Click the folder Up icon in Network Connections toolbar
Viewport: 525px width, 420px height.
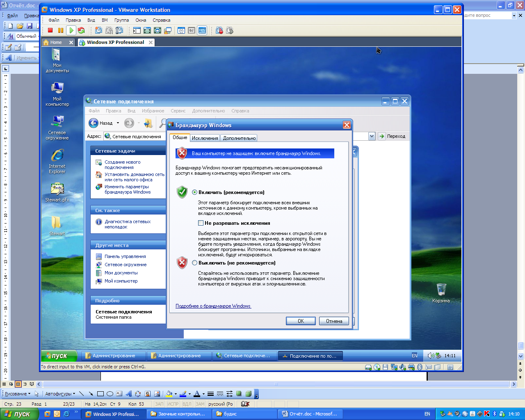click(x=148, y=123)
